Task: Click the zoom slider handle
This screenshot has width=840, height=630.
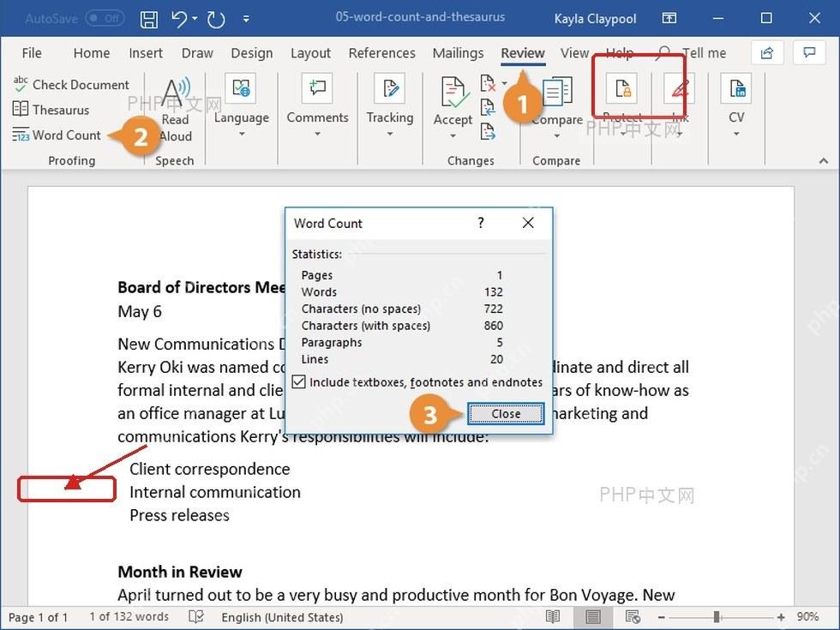Action: coord(717,617)
